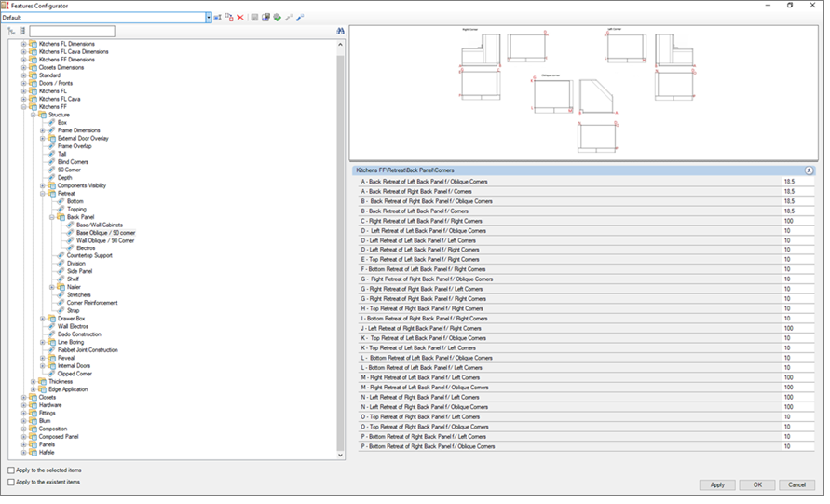Enable Apply to the selected items
Viewport: 830px width, 504px height.
[11, 470]
